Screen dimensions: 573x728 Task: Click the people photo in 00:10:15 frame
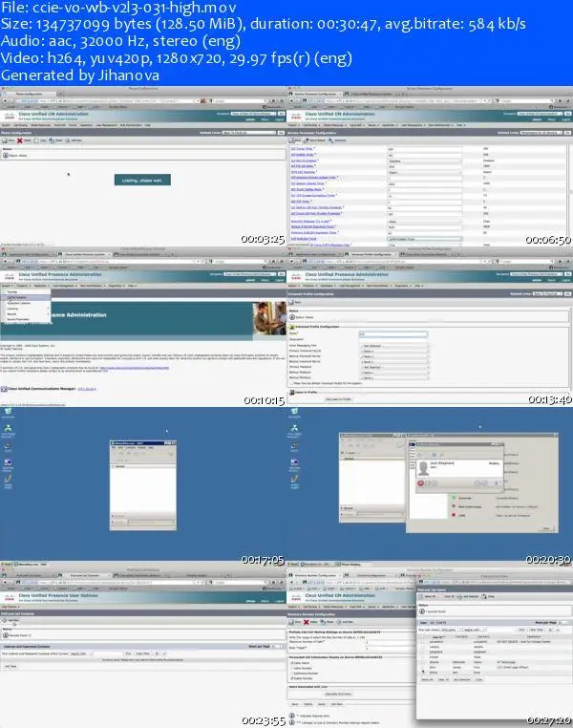click(269, 318)
